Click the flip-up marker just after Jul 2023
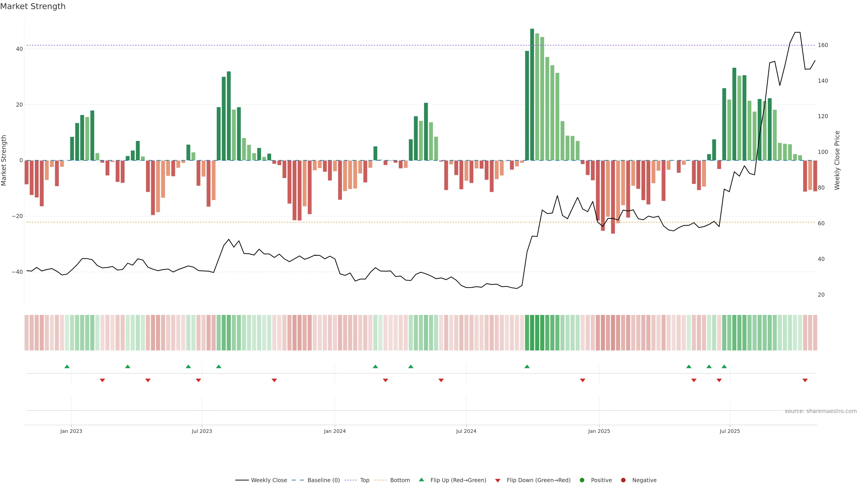 pyautogui.click(x=219, y=366)
